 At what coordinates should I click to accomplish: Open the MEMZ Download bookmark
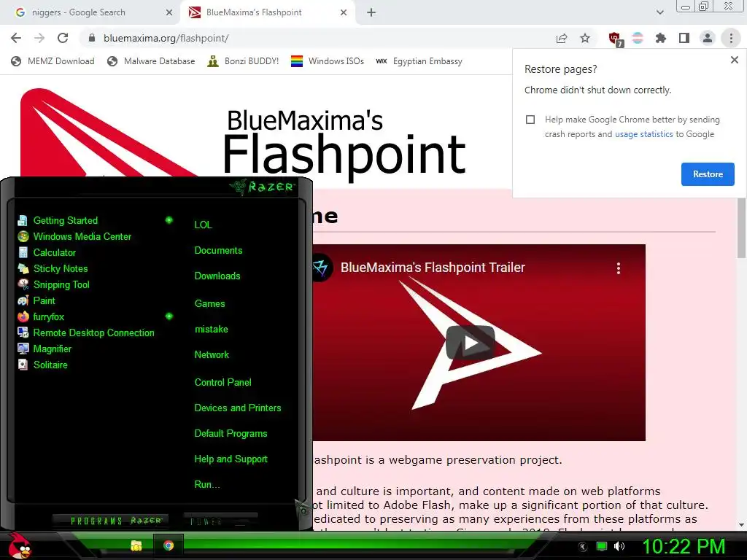coord(53,61)
